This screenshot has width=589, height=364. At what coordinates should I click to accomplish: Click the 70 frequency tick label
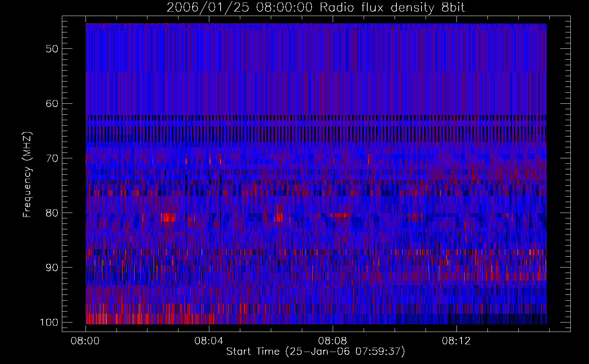52,158
